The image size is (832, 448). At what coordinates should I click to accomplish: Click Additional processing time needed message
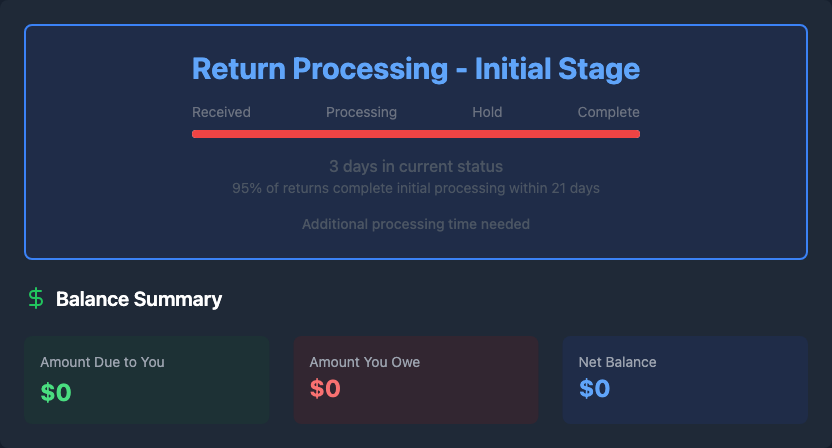point(415,224)
